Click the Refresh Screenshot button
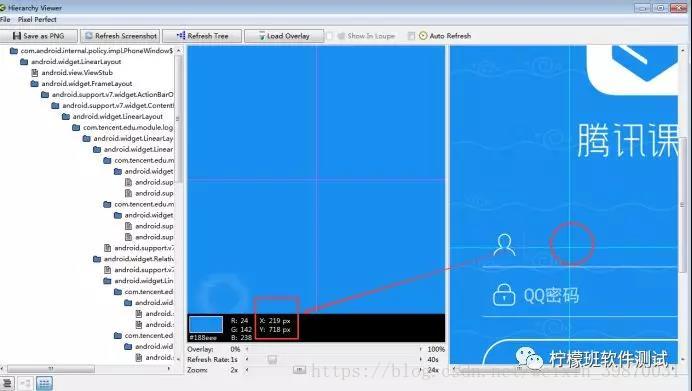Viewport: 692px width, 391px height. click(x=121, y=36)
